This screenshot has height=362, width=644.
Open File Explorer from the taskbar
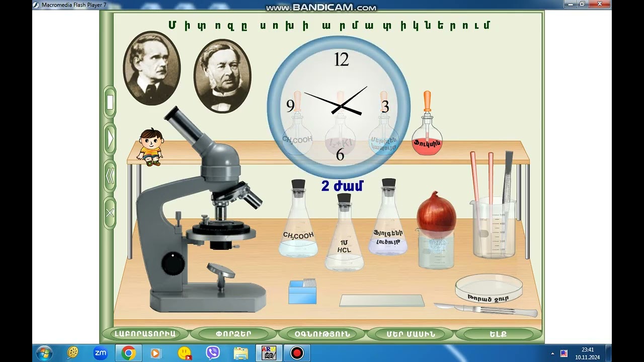click(x=241, y=353)
